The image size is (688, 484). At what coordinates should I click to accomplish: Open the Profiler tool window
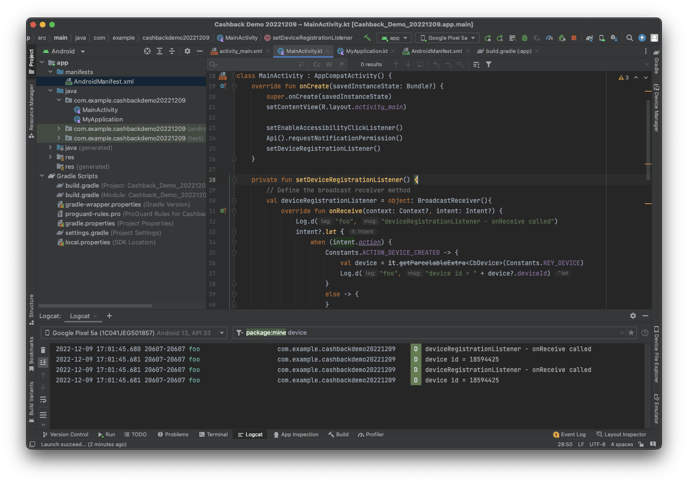[x=371, y=434]
